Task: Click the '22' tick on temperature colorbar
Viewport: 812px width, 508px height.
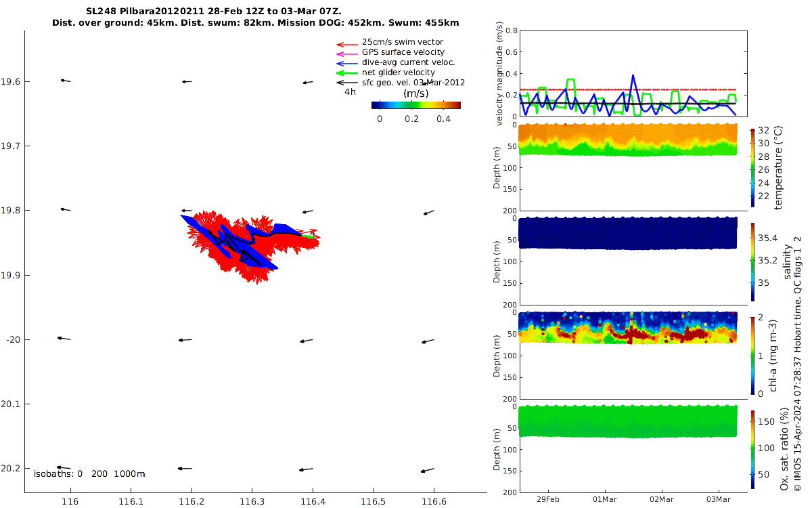Action: [x=763, y=196]
